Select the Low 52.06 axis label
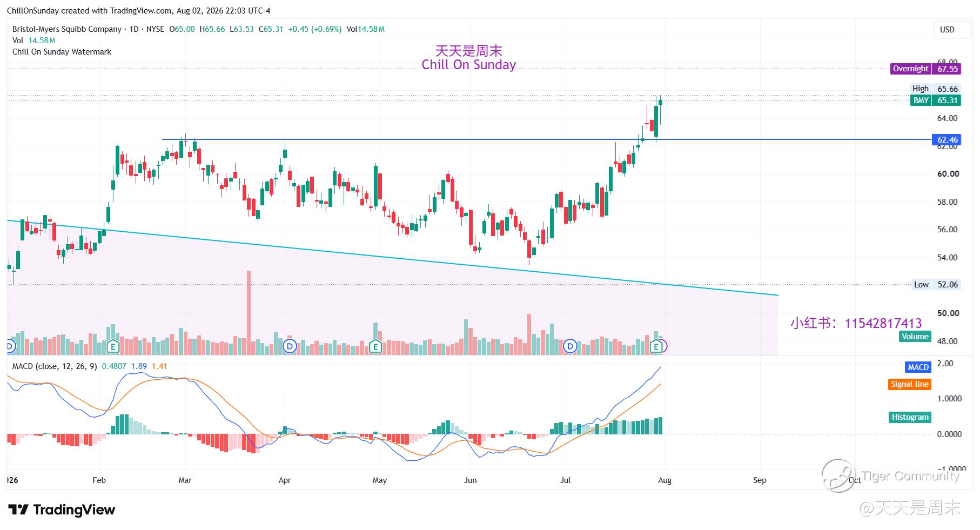Image resolution: width=980 pixels, height=530 pixels. pyautogui.click(x=936, y=284)
